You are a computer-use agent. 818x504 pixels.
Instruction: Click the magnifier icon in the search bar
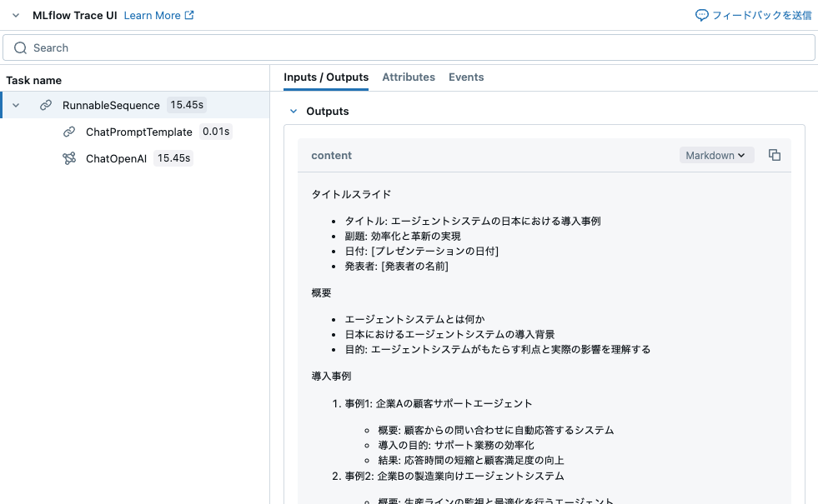click(x=20, y=47)
